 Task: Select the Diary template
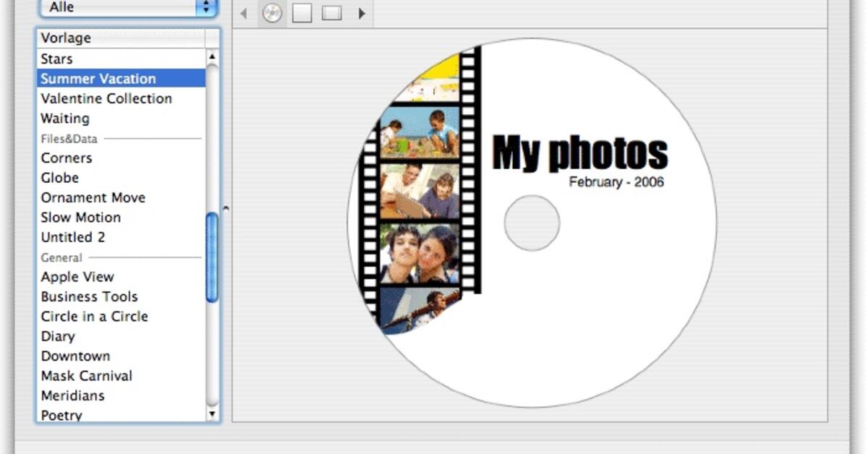click(x=122, y=336)
